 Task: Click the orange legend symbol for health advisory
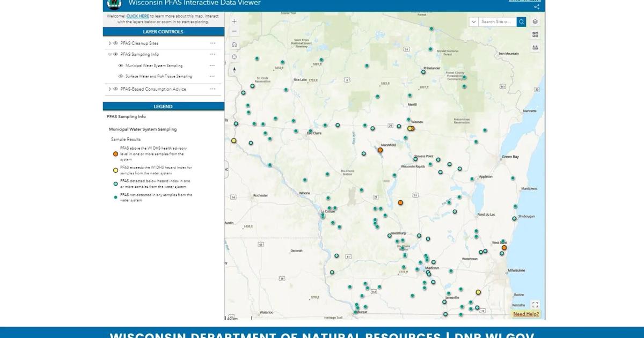coord(115,154)
